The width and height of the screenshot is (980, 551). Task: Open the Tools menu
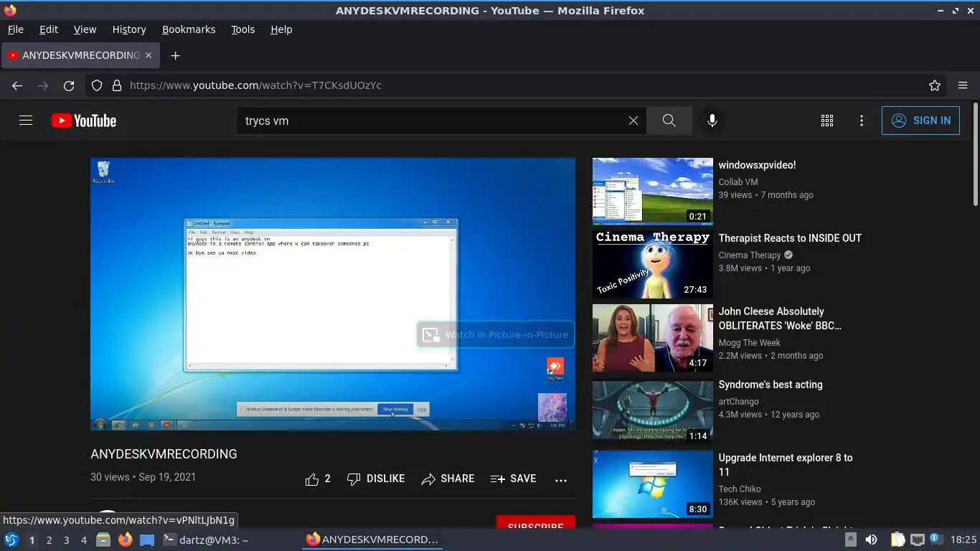[x=243, y=29]
